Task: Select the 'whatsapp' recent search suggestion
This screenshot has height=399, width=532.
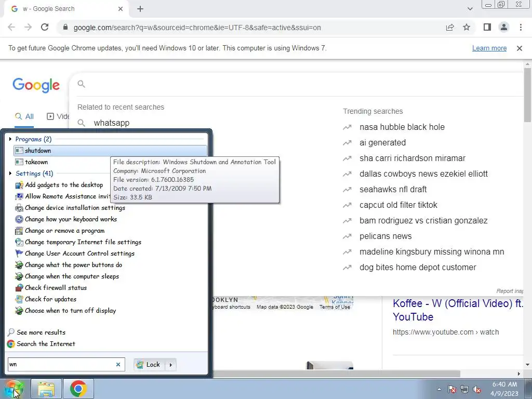Action: [112, 123]
